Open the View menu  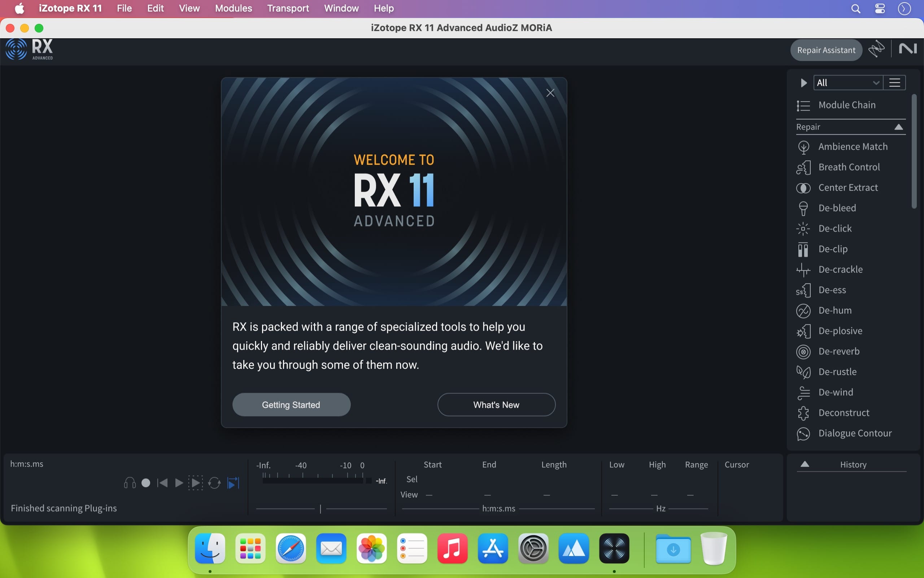pyautogui.click(x=189, y=8)
